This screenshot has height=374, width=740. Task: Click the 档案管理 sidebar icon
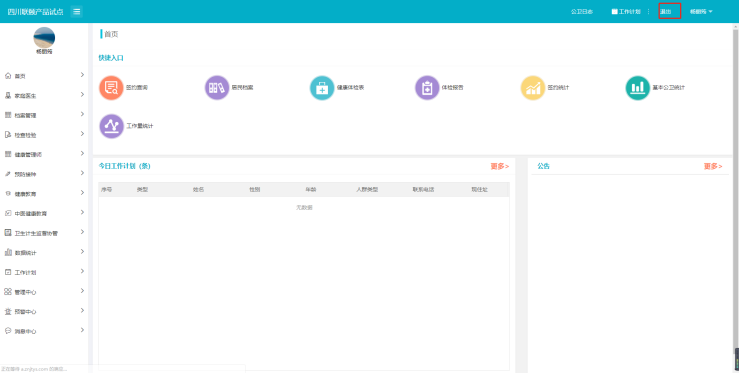point(8,115)
